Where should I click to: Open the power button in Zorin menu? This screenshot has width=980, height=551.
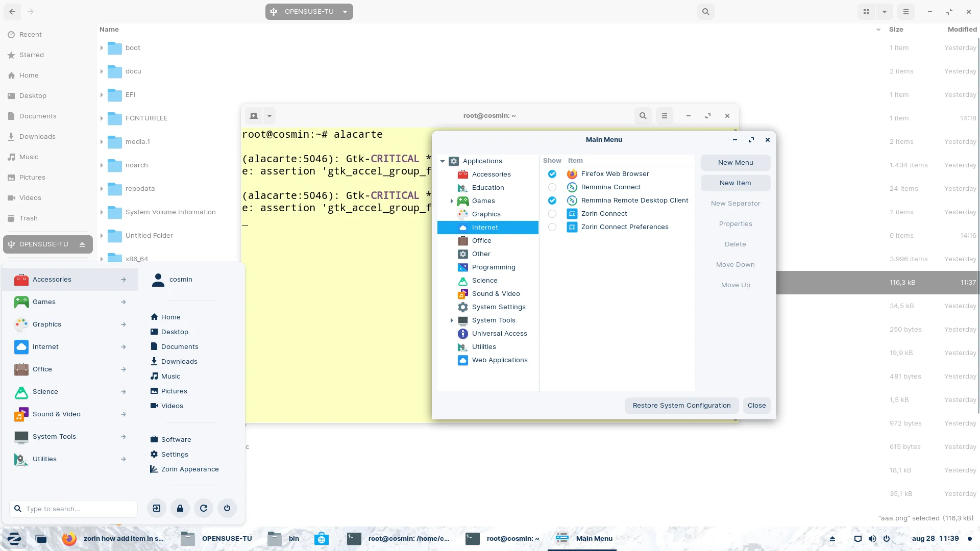(227, 508)
